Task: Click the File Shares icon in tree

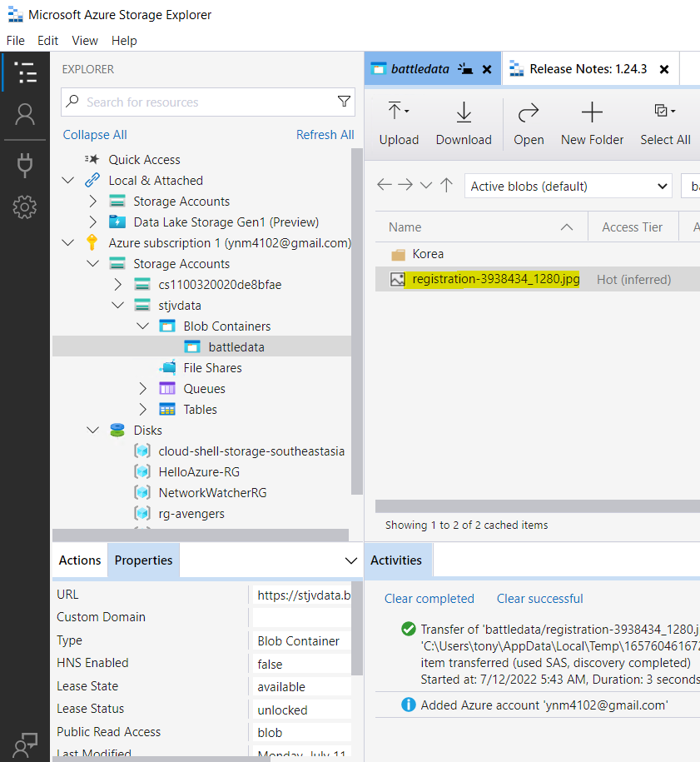Action: 167,367
